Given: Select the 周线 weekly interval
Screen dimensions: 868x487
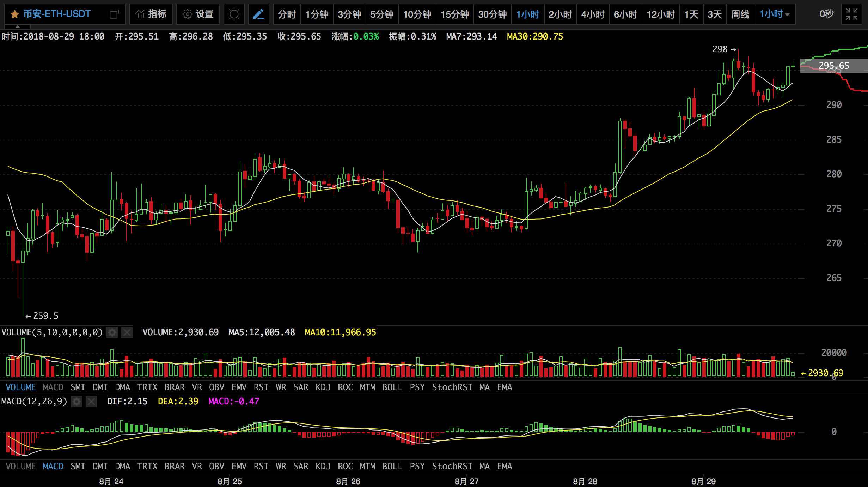Looking at the screenshot, I should click(740, 14).
